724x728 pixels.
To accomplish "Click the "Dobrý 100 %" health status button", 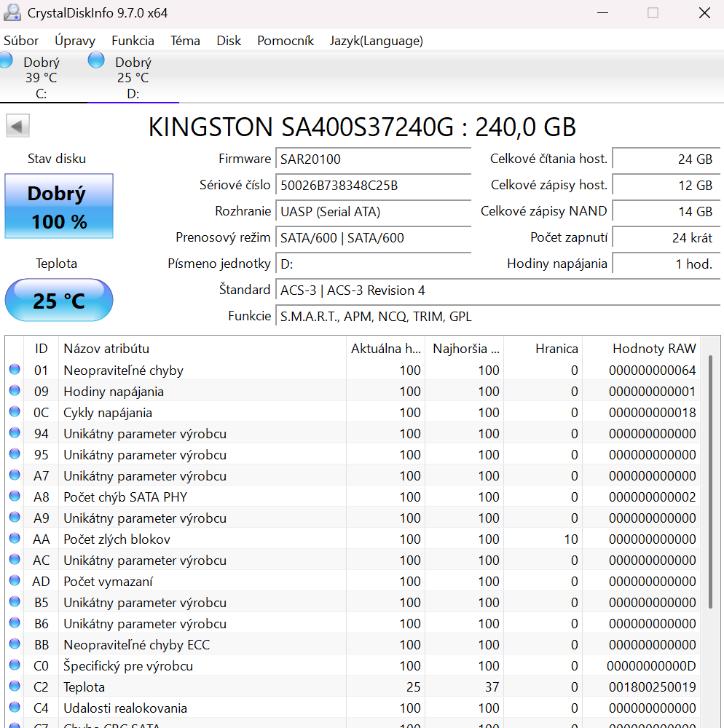I will 58,206.
